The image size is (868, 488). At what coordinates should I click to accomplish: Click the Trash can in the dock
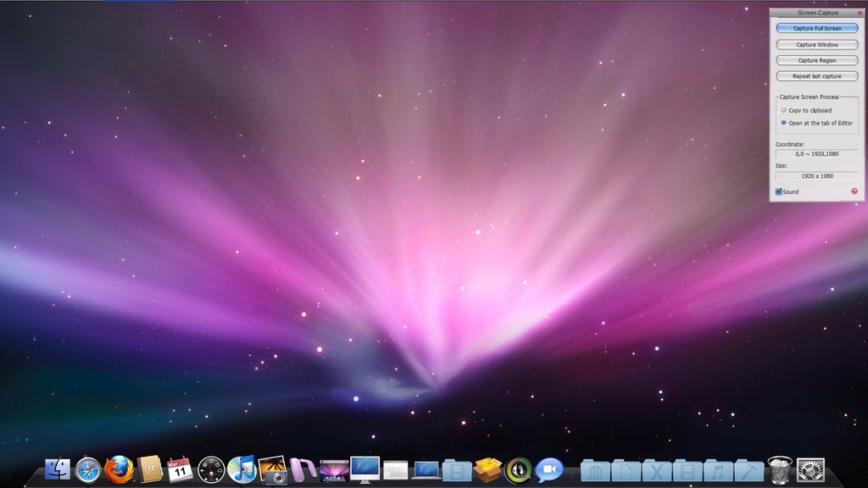point(778,470)
